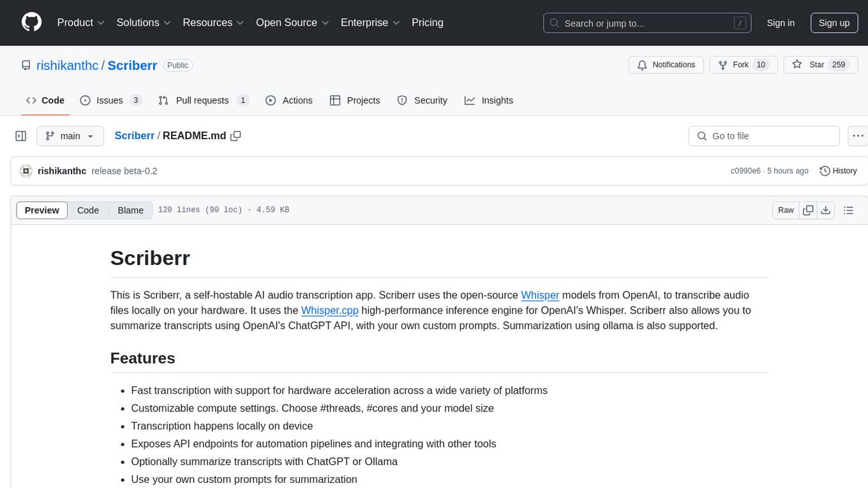Image resolution: width=868 pixels, height=488 pixels.
Task: Open the GitHub home logo
Action: coord(31,22)
